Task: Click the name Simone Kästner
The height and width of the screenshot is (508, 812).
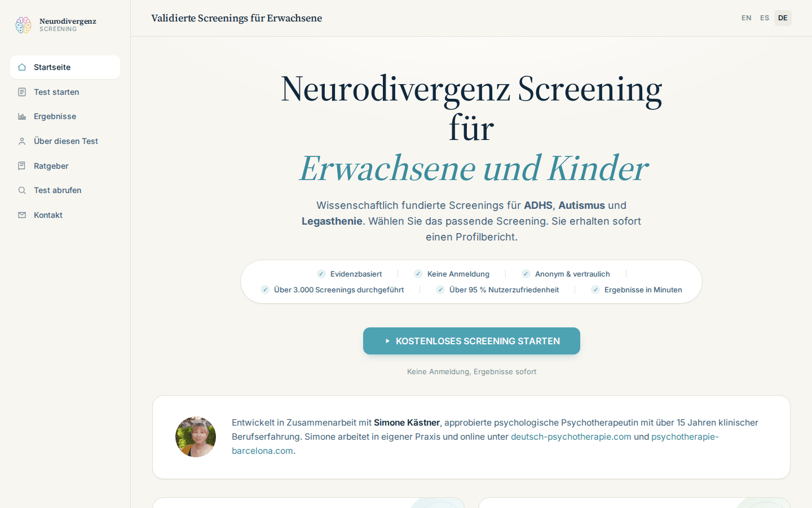Action: click(407, 423)
